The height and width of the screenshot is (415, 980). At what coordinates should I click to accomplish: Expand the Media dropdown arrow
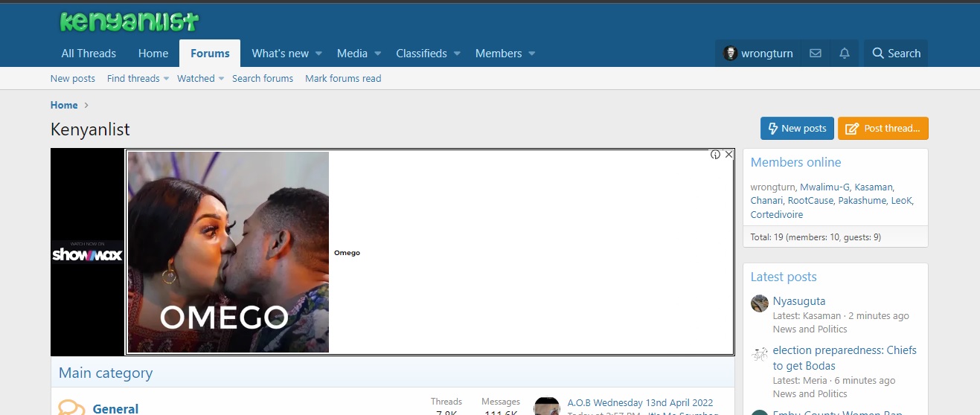coord(377,54)
